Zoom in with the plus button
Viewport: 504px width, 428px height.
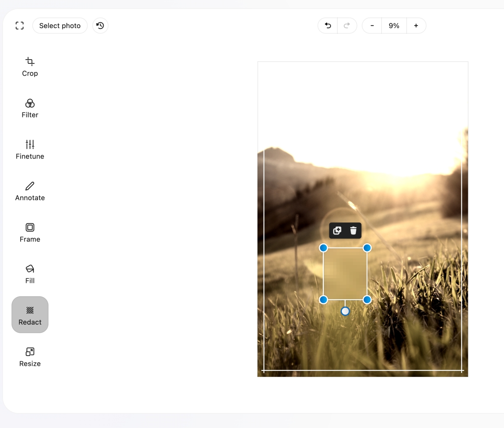(416, 26)
